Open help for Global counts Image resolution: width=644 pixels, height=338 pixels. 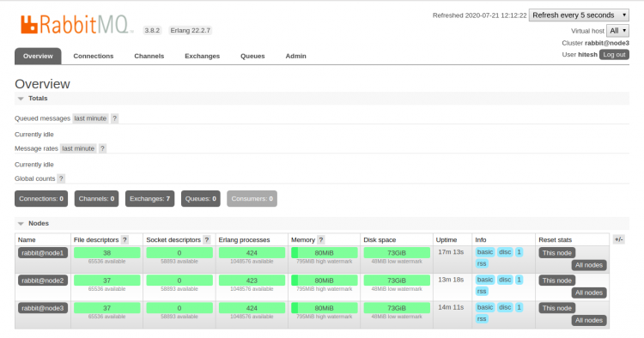pos(61,178)
